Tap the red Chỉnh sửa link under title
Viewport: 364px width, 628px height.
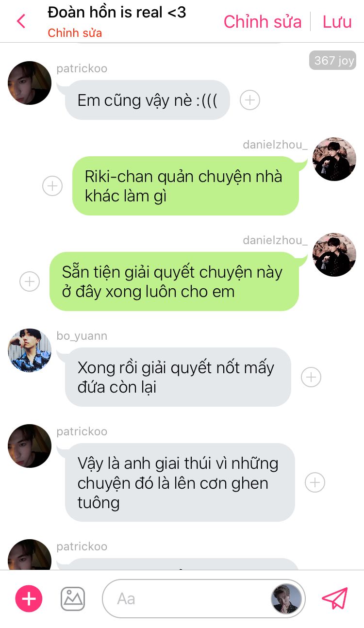tap(75, 33)
